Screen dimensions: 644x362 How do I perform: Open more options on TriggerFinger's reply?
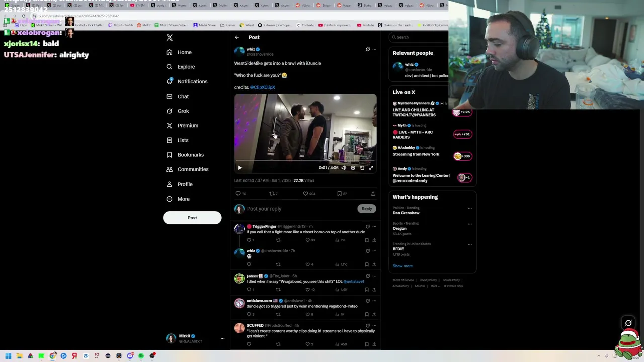point(374,227)
